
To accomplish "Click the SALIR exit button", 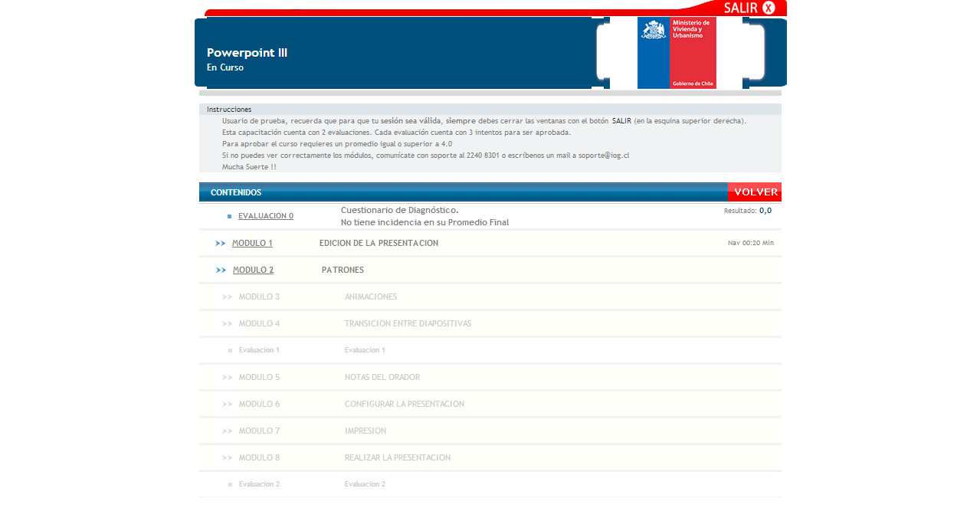I will pos(749,8).
